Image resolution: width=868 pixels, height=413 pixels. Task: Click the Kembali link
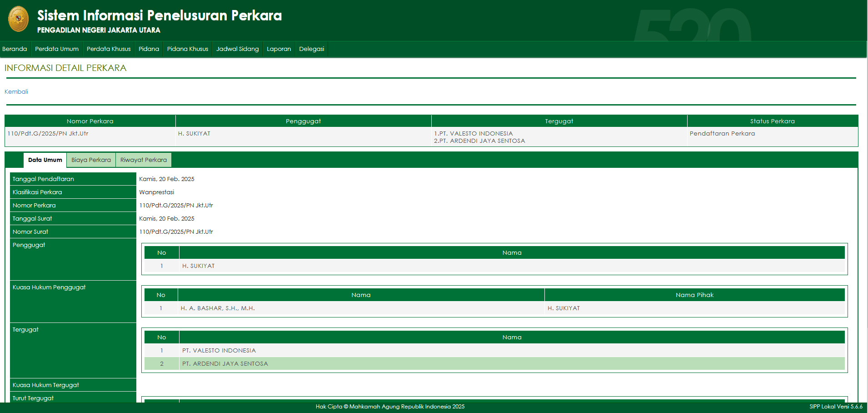(16, 92)
